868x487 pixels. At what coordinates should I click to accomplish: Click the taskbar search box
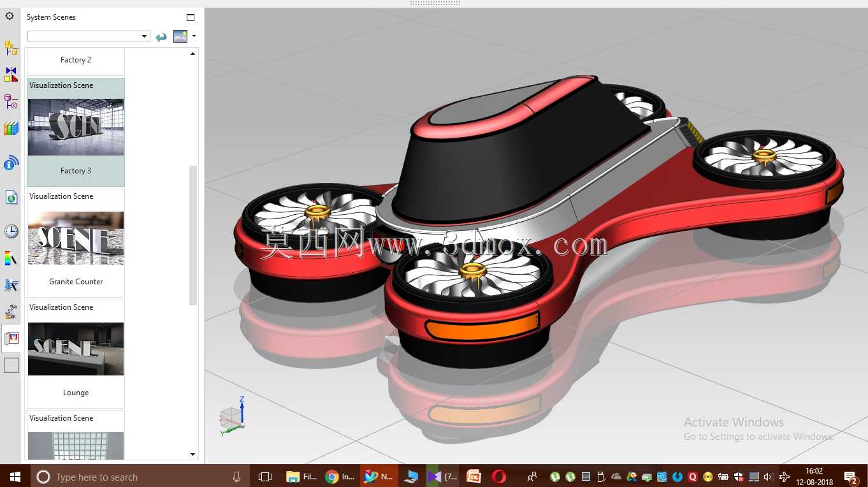(140, 477)
